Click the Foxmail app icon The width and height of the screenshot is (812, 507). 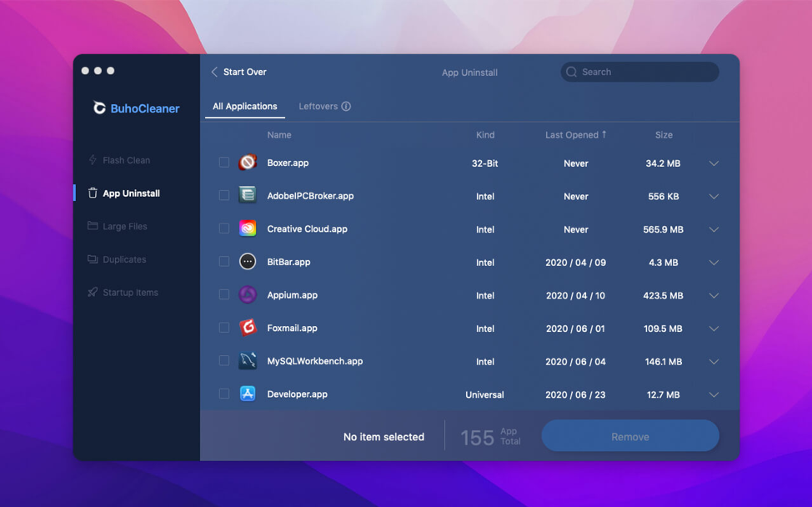(248, 327)
